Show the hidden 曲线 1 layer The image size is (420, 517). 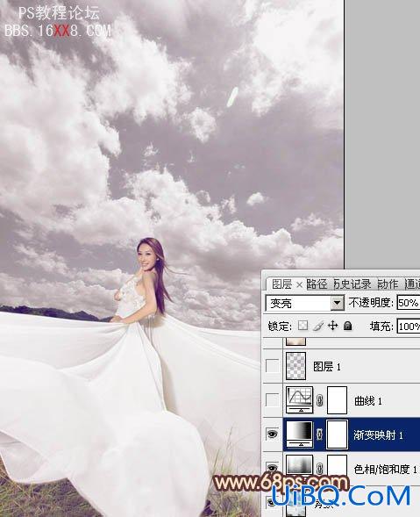[272, 400]
